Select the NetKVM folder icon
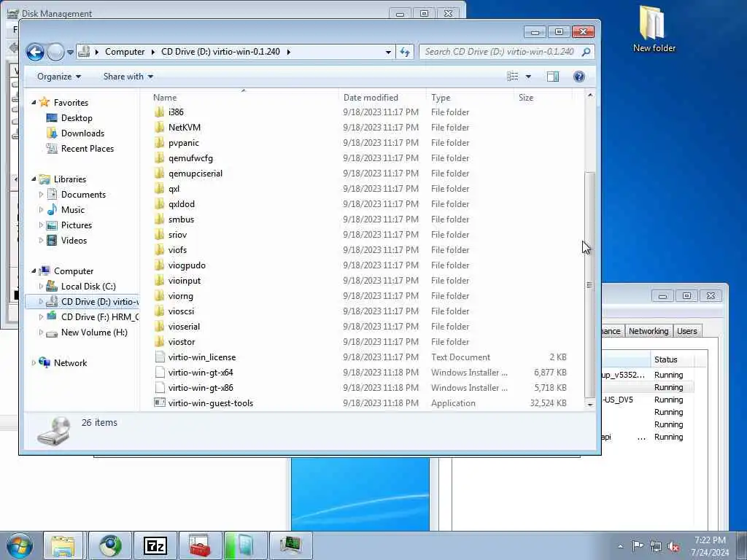 [160, 128]
